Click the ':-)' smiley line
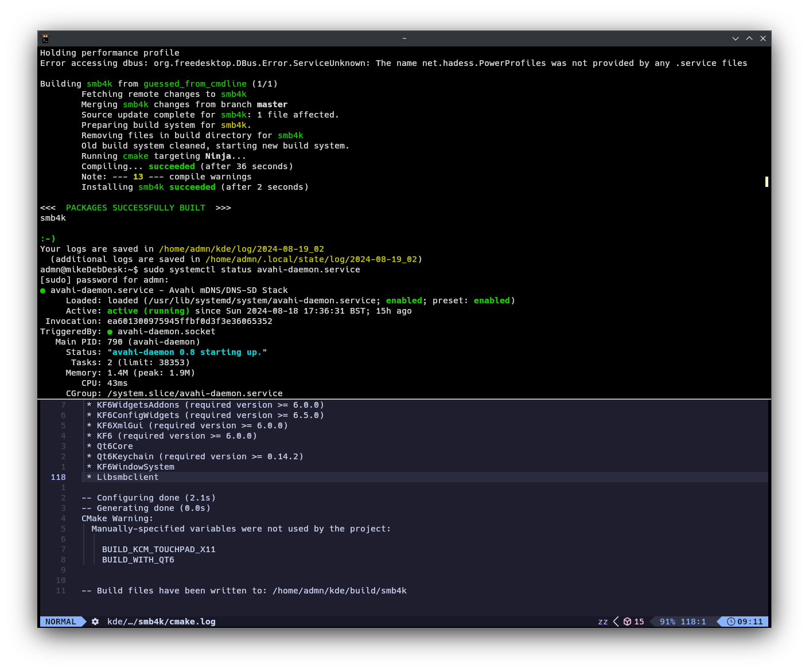Screen dimensions: 809x672 click(x=48, y=239)
